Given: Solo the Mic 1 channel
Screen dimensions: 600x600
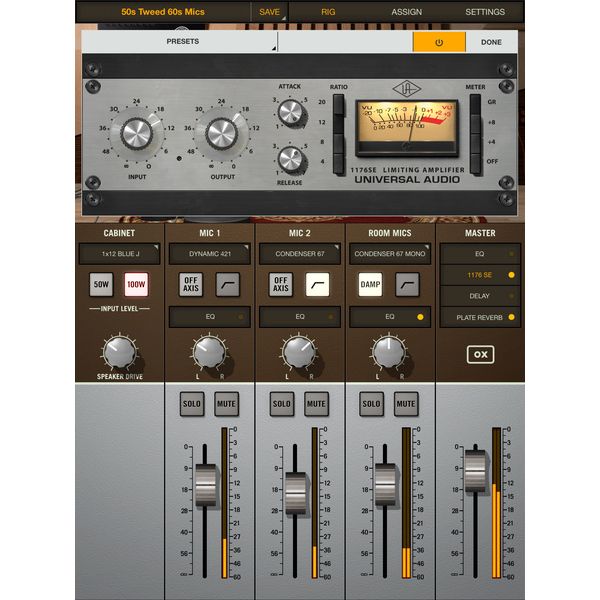Looking at the screenshot, I should point(192,404).
